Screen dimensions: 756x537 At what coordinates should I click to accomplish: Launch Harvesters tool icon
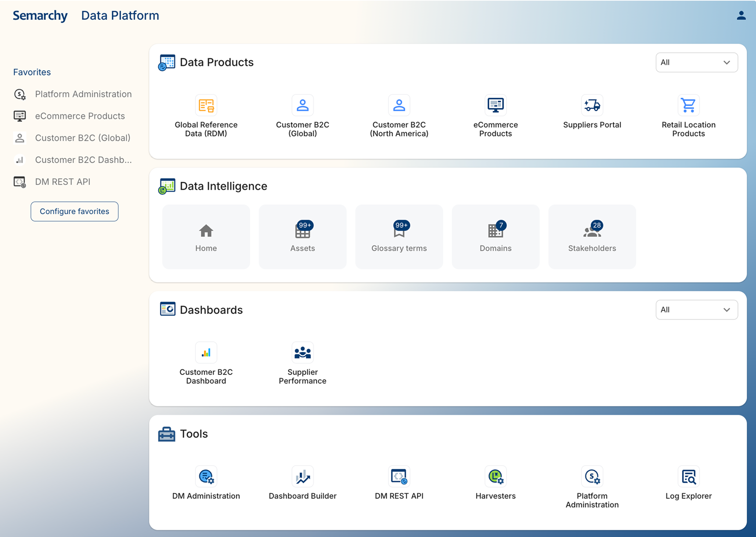point(496,476)
